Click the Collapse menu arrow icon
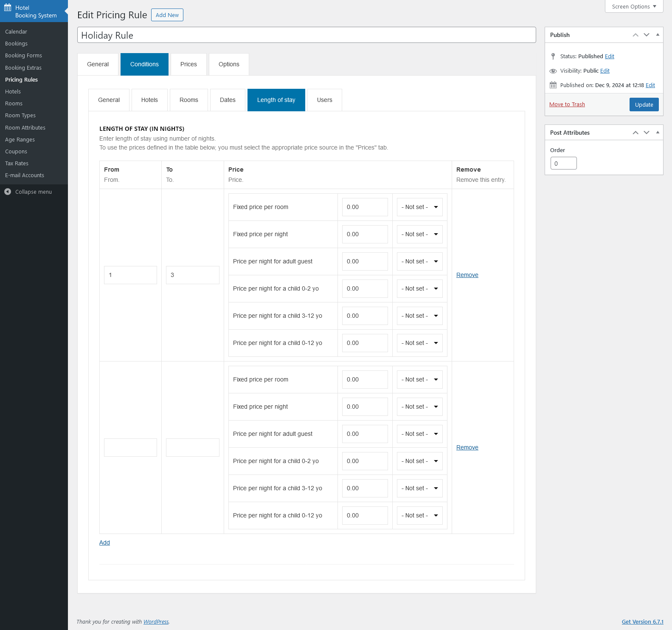This screenshot has width=672, height=630. tap(8, 192)
